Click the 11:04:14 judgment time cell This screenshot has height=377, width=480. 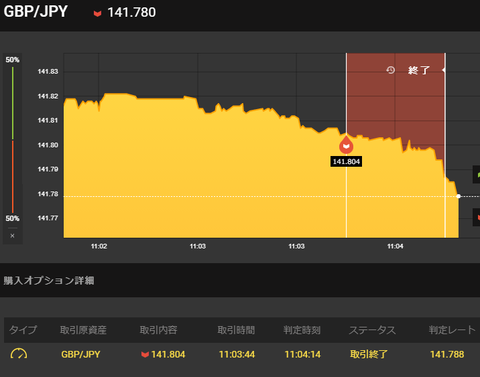302,354
